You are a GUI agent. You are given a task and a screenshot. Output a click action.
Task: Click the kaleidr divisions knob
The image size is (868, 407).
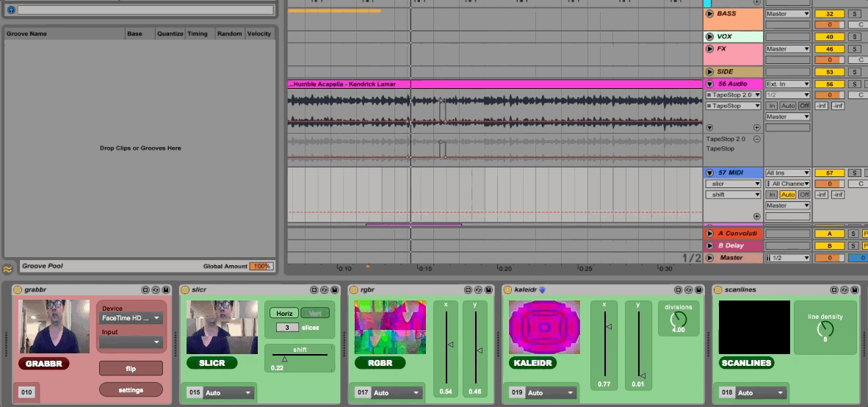[678, 319]
